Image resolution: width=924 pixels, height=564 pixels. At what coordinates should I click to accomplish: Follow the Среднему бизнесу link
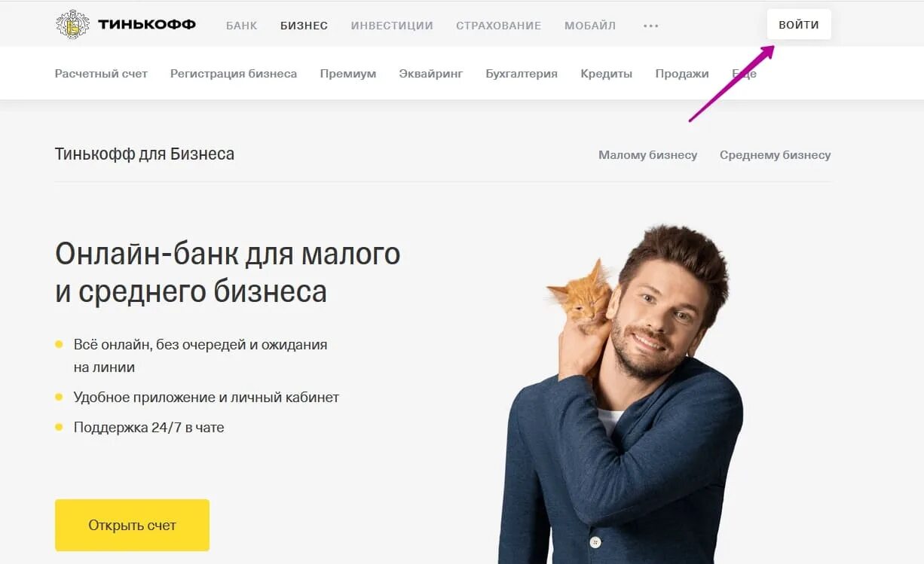[775, 155]
